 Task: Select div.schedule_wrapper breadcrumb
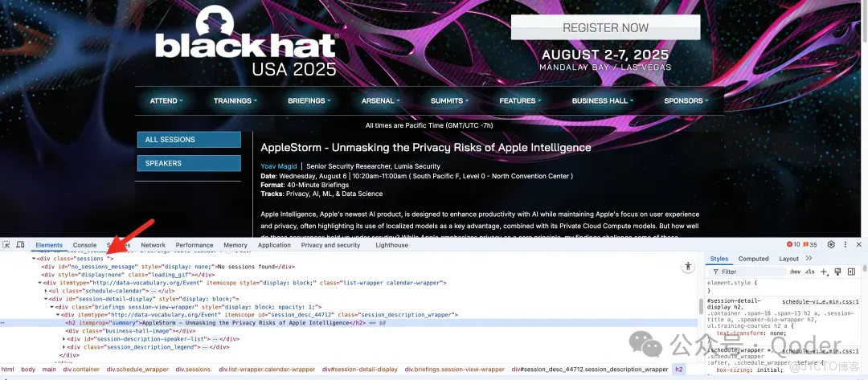coord(138,369)
